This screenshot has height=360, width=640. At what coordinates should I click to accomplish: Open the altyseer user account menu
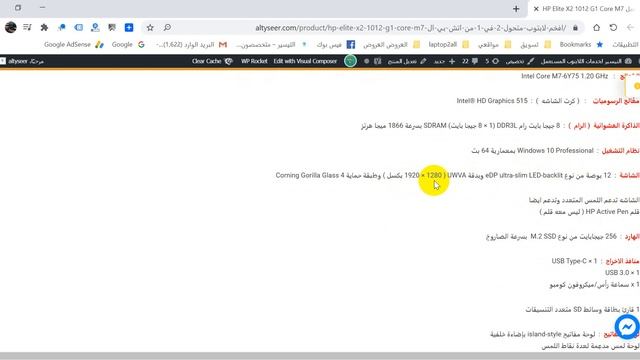coord(22,61)
